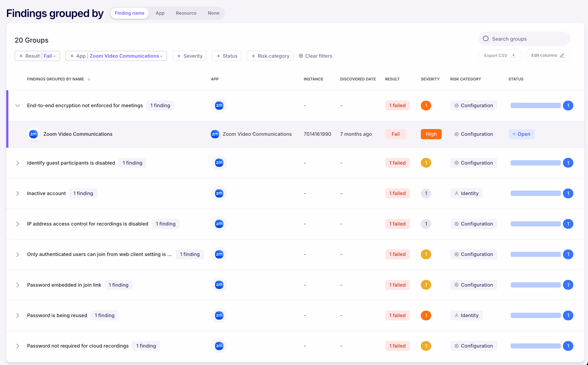The height and width of the screenshot is (365, 588).
Task: Expand Password is being reused group
Action: coord(18,315)
